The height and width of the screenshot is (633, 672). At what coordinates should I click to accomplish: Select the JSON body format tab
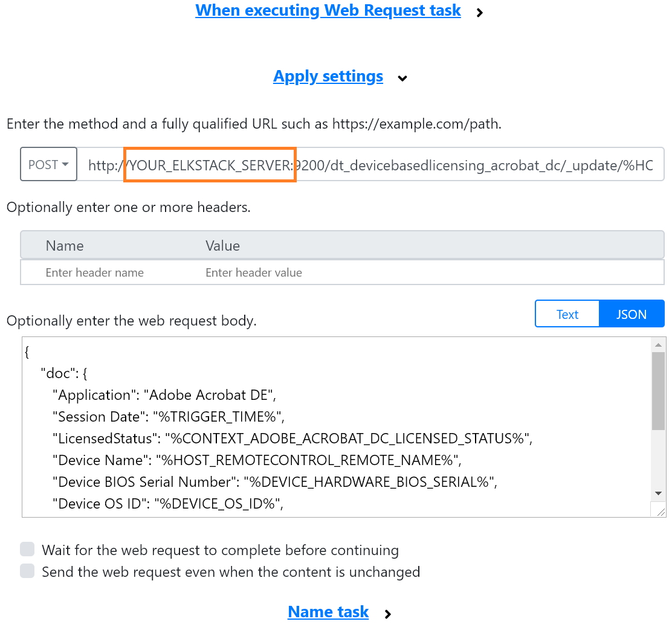click(632, 313)
